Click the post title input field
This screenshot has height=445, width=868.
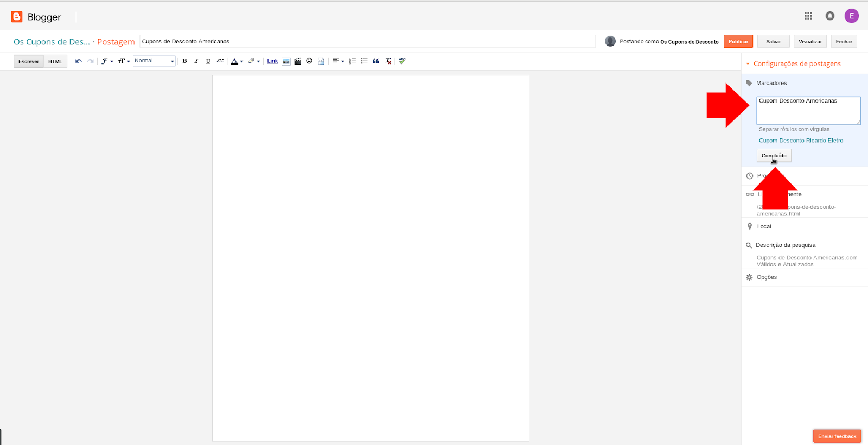click(368, 41)
